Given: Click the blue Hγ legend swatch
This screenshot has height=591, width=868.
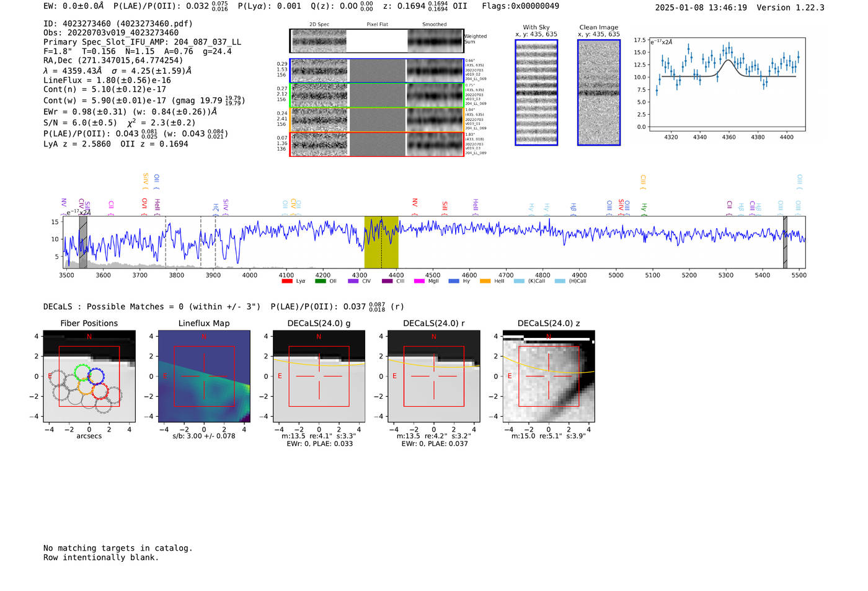Looking at the screenshot, I should [454, 281].
